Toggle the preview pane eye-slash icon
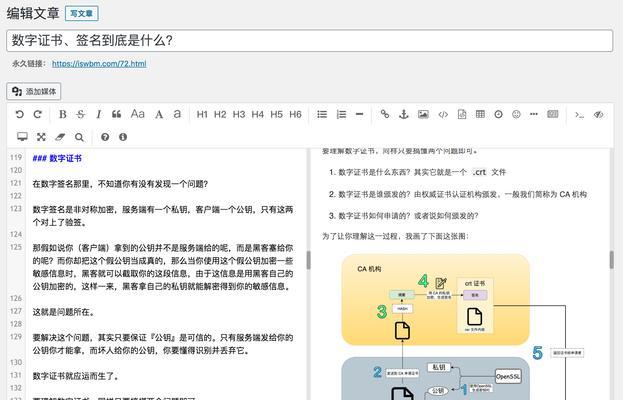This screenshot has width=623, height=400. click(599, 114)
